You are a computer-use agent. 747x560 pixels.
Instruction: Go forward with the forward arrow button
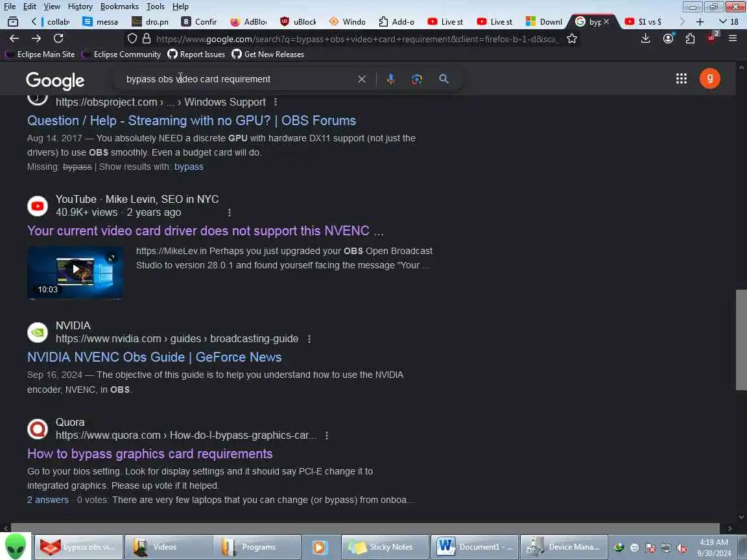pyautogui.click(x=36, y=39)
